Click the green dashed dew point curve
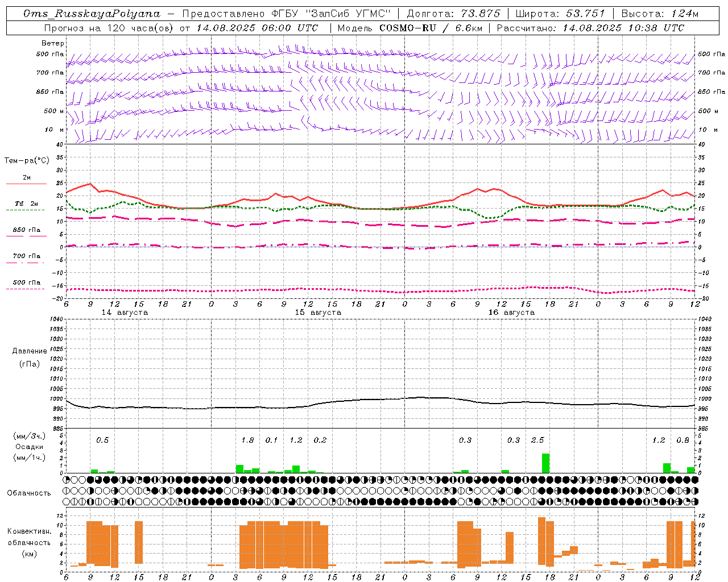 click(381, 209)
